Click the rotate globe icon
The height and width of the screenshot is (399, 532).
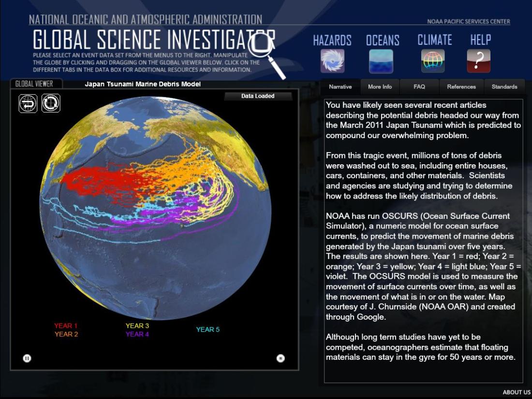(51, 103)
